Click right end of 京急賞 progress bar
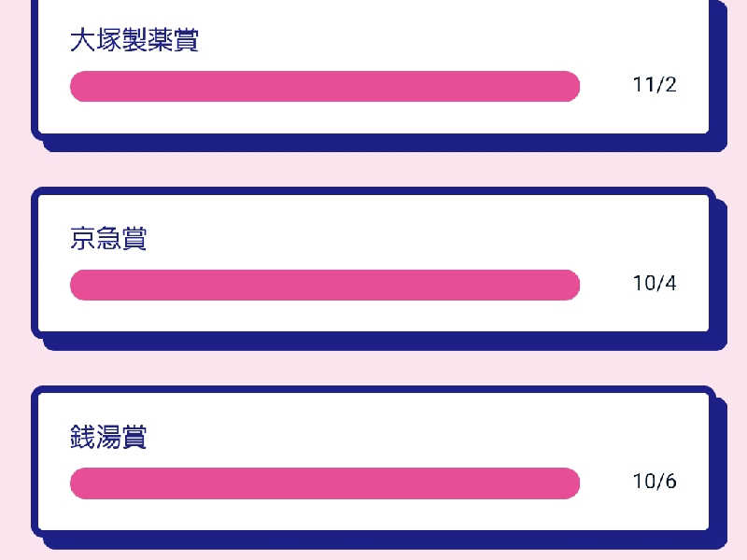This screenshot has width=747, height=560. coord(570,285)
